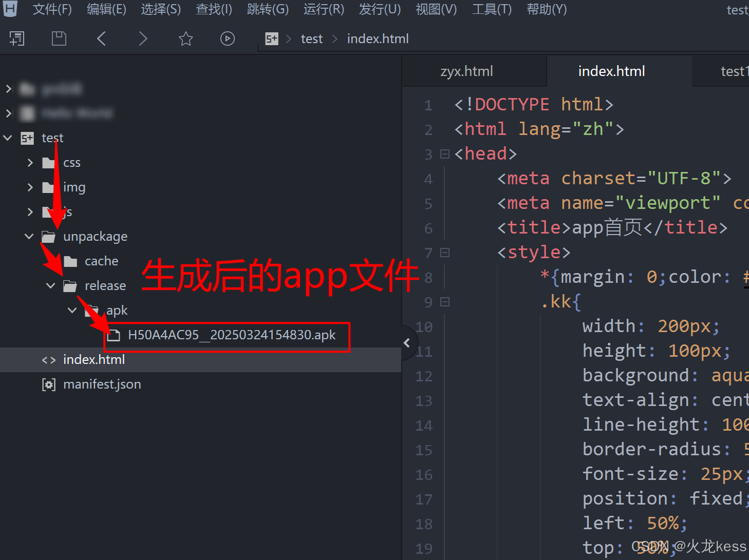Save the file with floppy disk icon
This screenshot has height=560, width=749.
pos(59,38)
